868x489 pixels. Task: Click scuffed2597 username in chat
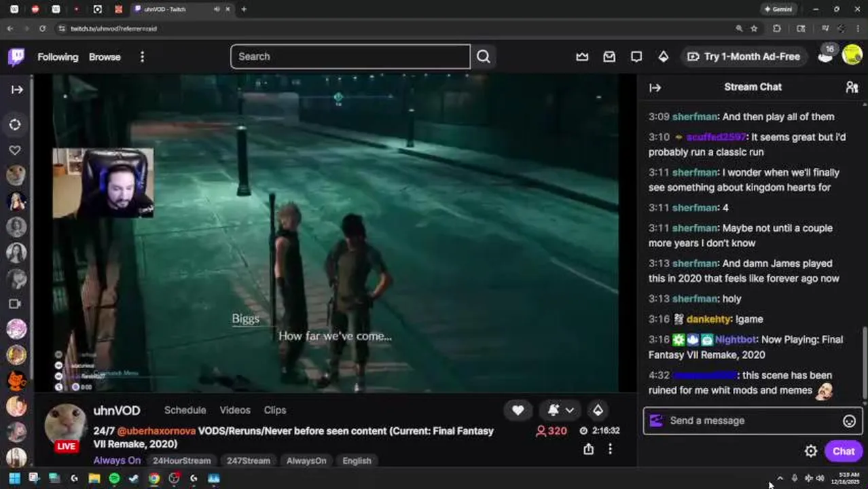point(716,137)
